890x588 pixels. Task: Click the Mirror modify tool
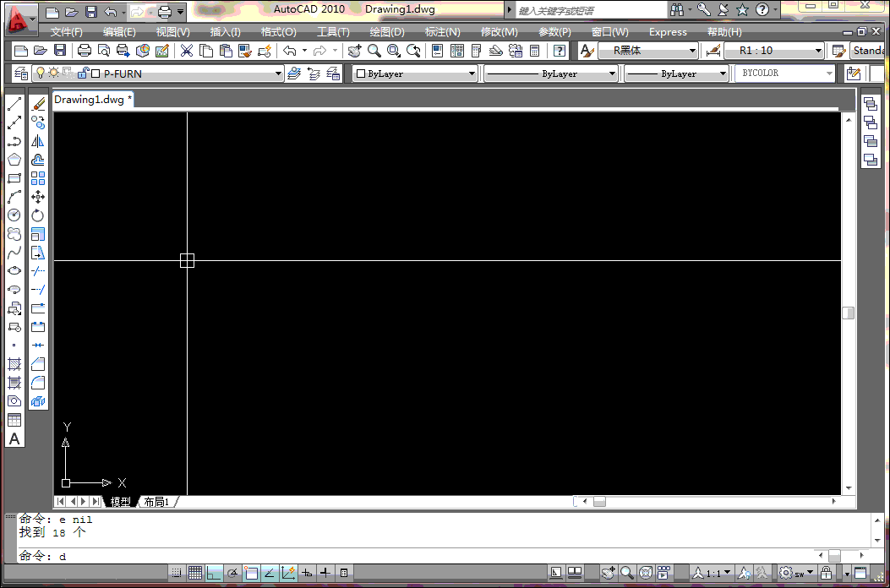coord(38,141)
